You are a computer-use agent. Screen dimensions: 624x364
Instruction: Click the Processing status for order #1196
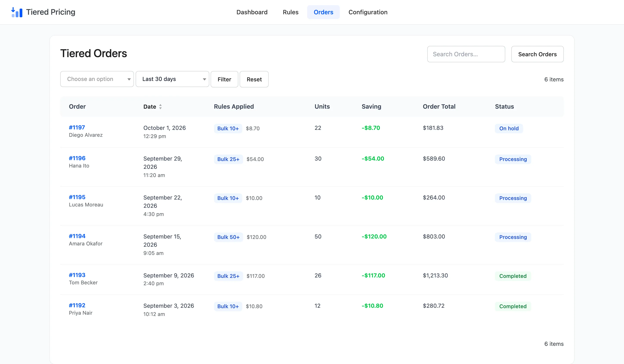513,159
